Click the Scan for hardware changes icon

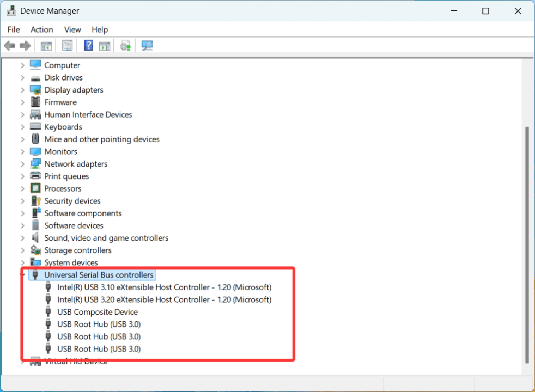147,45
